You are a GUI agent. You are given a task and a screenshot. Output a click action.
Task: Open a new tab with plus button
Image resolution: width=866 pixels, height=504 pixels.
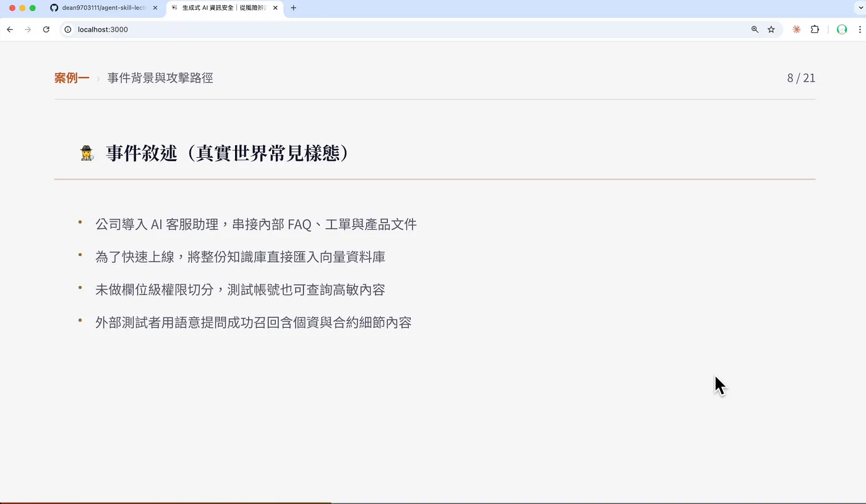tap(293, 8)
